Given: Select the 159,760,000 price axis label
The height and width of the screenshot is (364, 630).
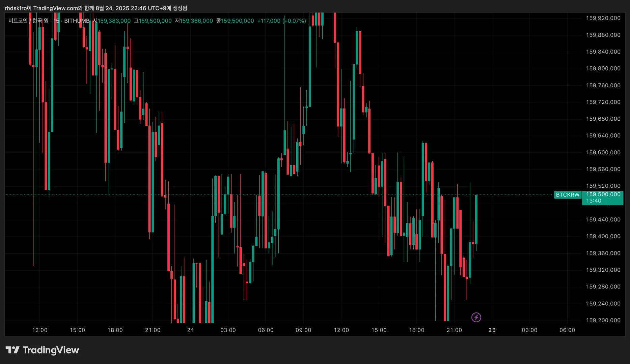Looking at the screenshot, I should coord(603,85).
